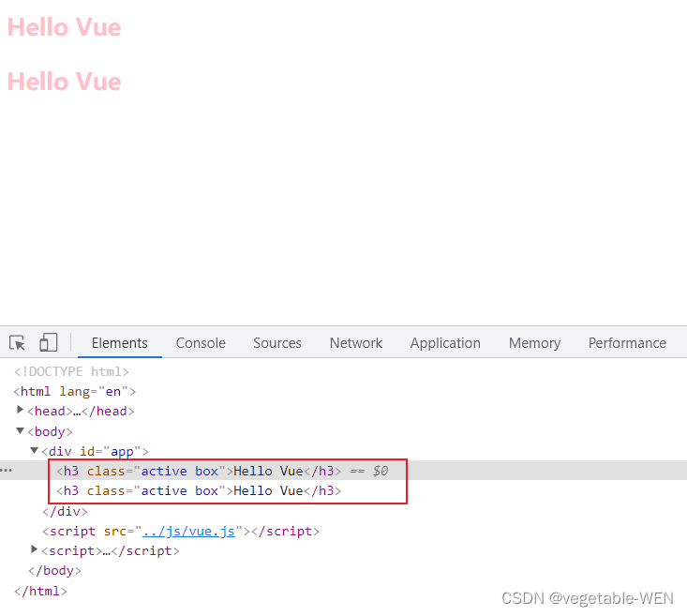Click the <body> opening tag text
The height and width of the screenshot is (616, 687).
point(50,431)
